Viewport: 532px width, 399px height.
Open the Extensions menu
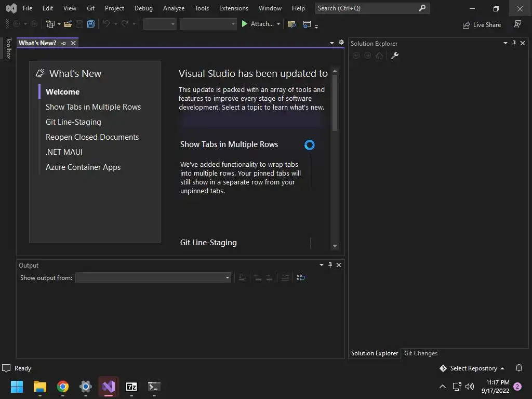tap(233, 8)
